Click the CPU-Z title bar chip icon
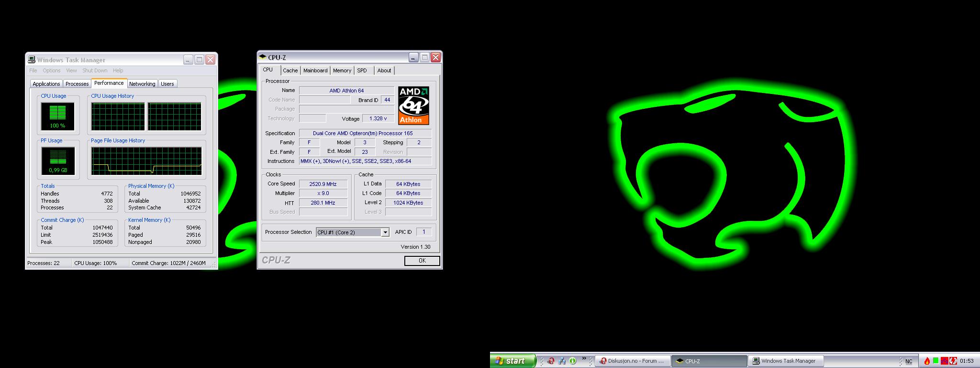This screenshot has height=368, width=980. (263, 57)
